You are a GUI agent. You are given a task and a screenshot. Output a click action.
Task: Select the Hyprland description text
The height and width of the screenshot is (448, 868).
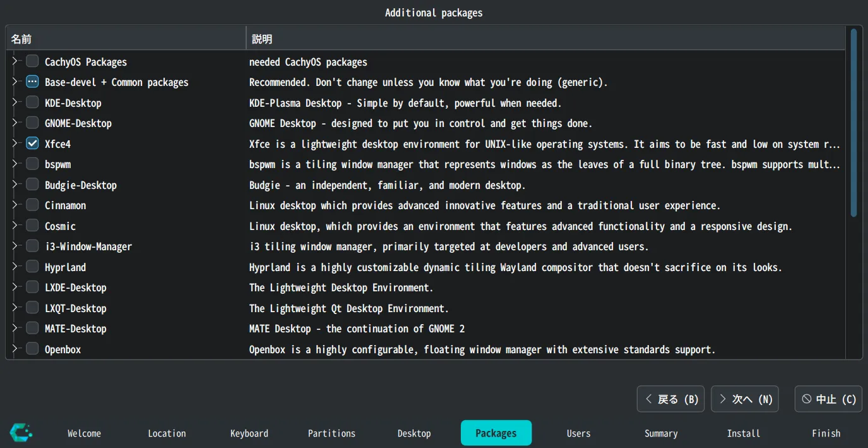point(516,267)
